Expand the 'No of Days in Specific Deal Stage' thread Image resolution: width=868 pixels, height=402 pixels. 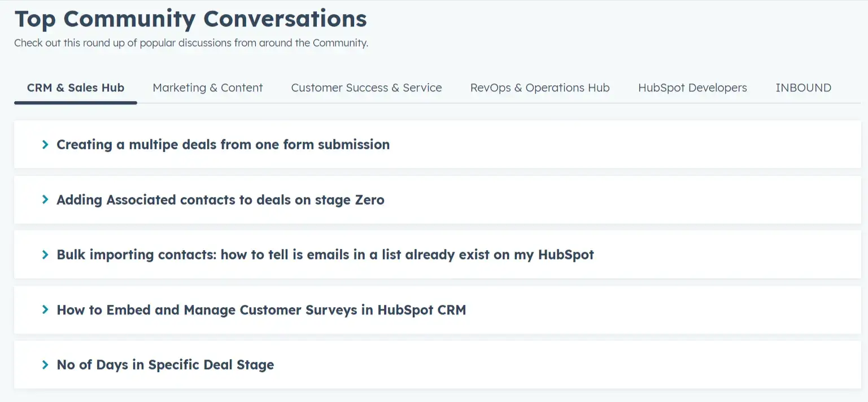pyautogui.click(x=164, y=364)
